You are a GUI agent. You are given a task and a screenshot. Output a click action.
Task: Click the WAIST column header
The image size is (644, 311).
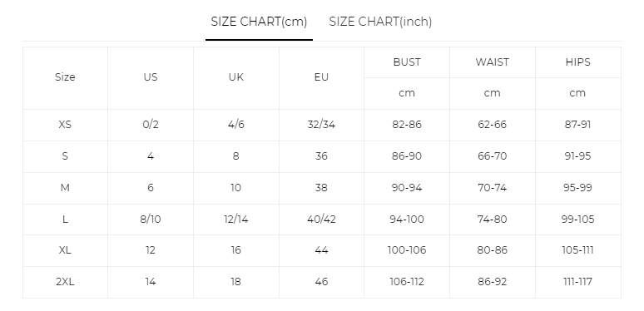492,62
